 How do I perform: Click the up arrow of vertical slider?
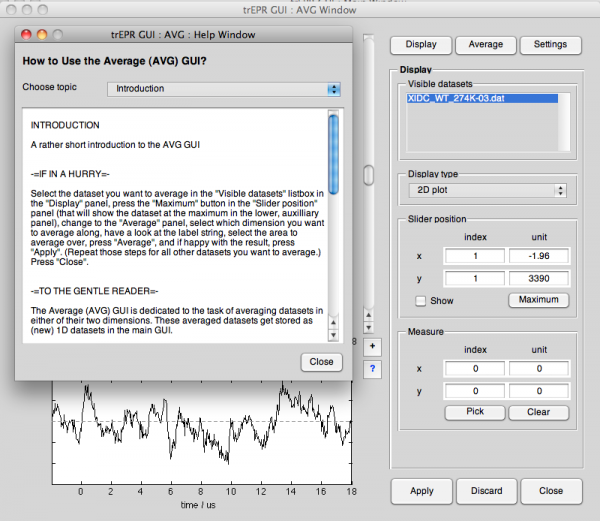click(x=368, y=316)
